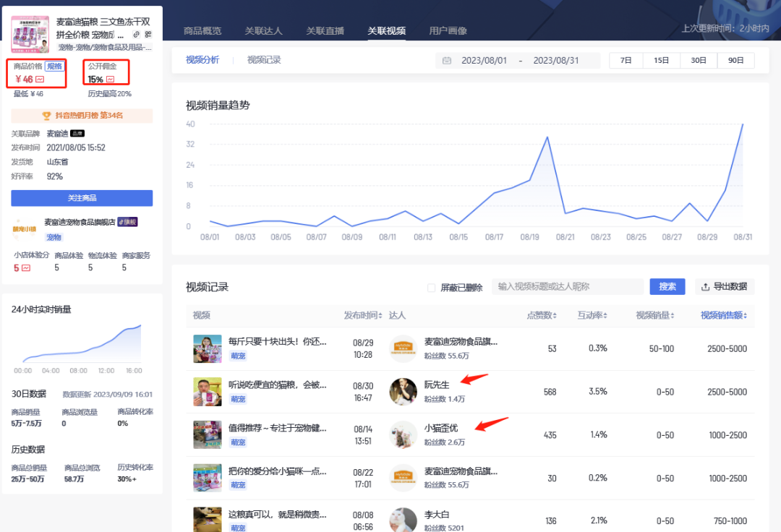
Task: Open the 商品概览 tab
Action: pos(202,31)
